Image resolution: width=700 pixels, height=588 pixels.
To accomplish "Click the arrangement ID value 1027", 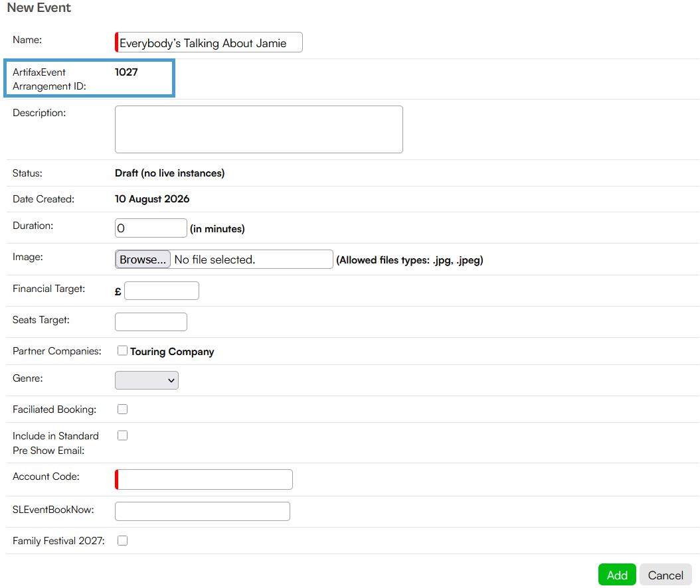I will pos(126,72).
